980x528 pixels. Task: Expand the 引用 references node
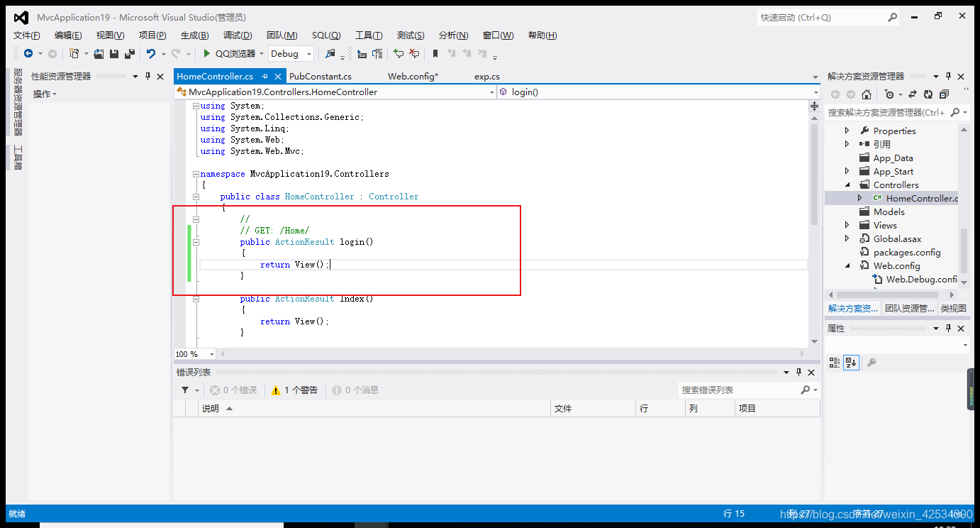847,144
